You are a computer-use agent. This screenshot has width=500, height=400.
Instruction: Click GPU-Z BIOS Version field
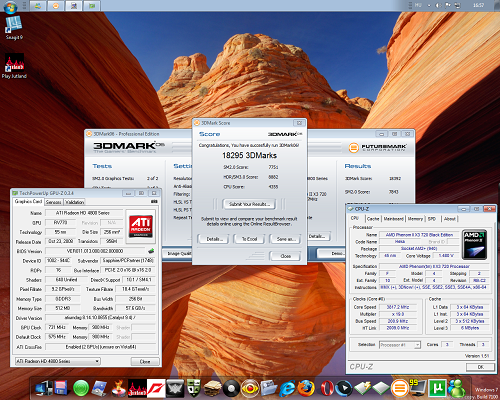(x=96, y=251)
